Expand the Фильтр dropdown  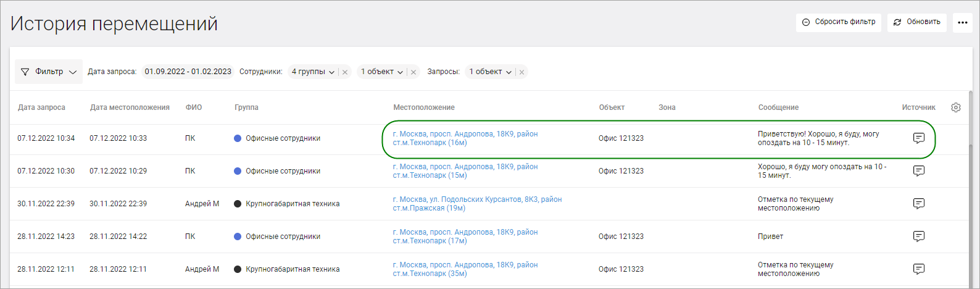click(49, 72)
